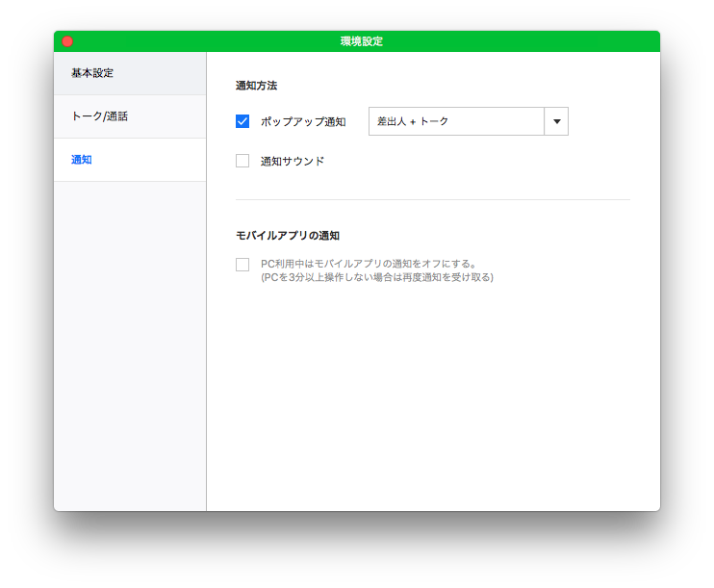Click the 環境設定 window title text
Screen dimensions: 714x588
pos(362,41)
